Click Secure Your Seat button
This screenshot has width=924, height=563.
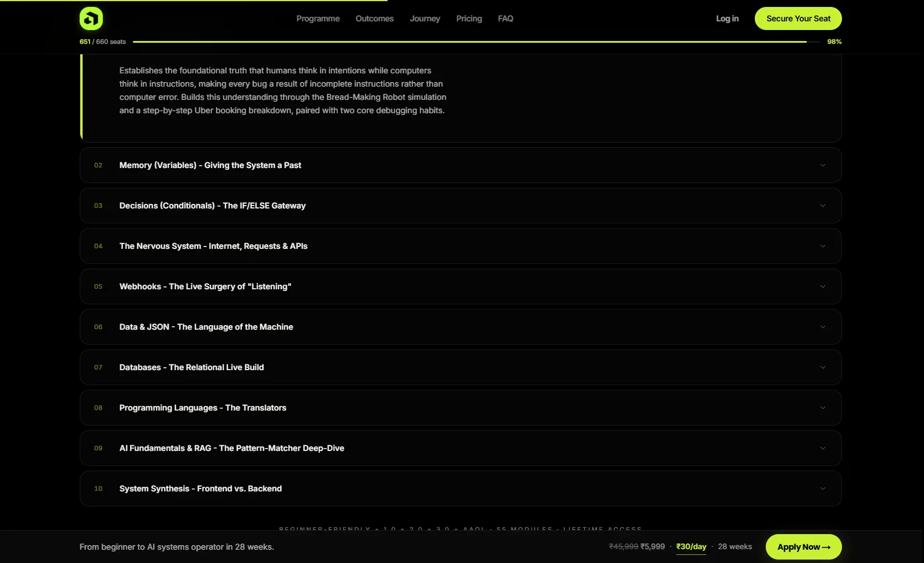(x=798, y=18)
